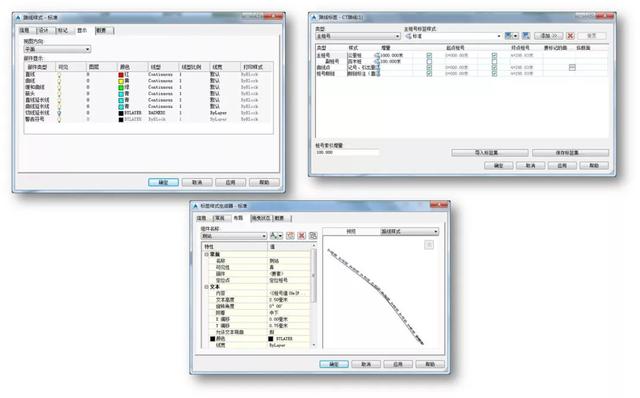Click the 桩号索引增量 input field
The height and width of the screenshot is (398, 640).
click(347, 152)
